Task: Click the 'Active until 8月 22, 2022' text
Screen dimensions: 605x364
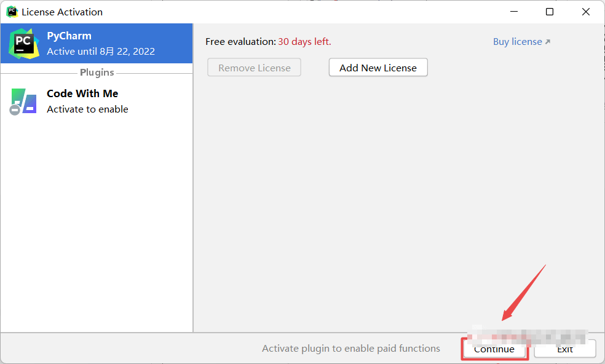Action: (x=101, y=52)
